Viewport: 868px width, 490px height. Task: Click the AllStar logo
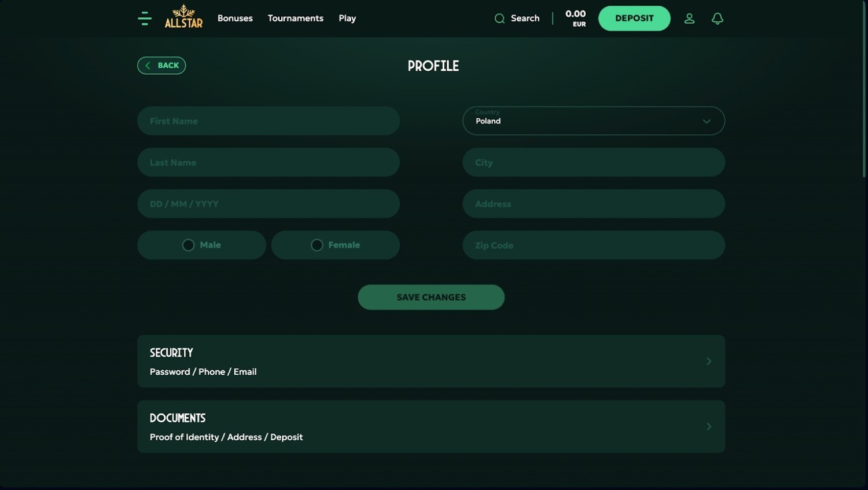[183, 17]
